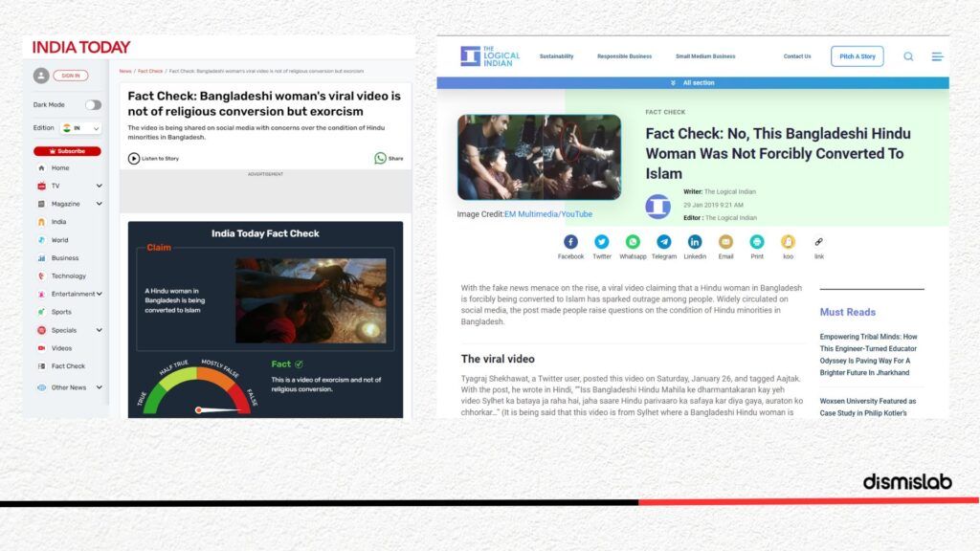Click the exorcism claim image
This screenshot has width=980, height=551.
point(311,300)
